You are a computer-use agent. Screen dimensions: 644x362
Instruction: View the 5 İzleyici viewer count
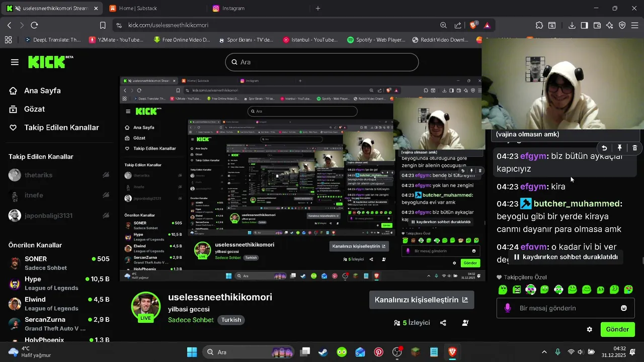tap(412, 323)
